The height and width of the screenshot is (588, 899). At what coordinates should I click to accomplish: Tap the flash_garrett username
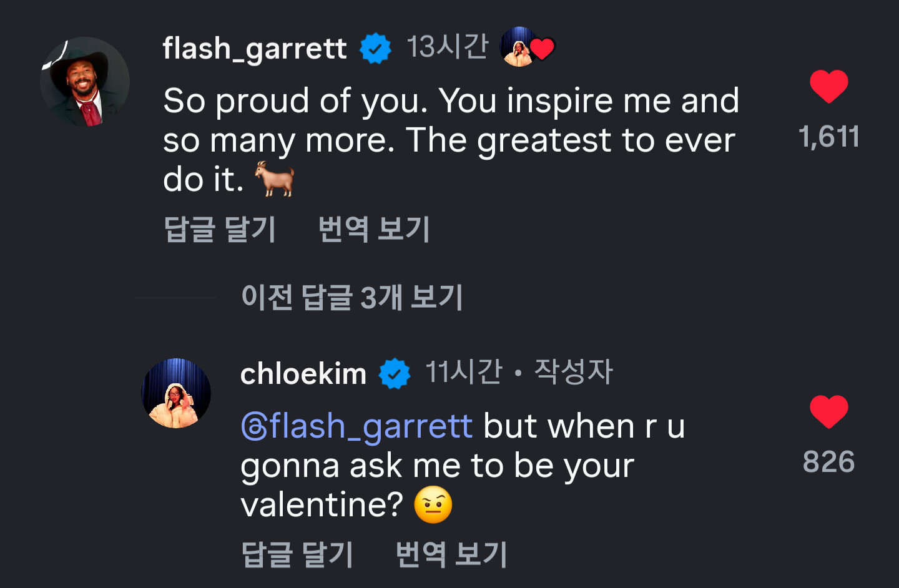coord(254,48)
